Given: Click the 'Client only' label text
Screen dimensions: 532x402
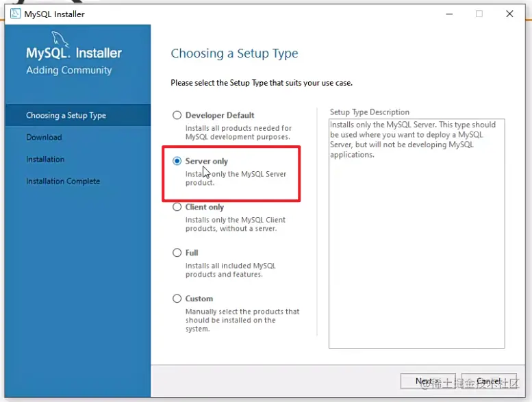Looking at the screenshot, I should (205, 207).
